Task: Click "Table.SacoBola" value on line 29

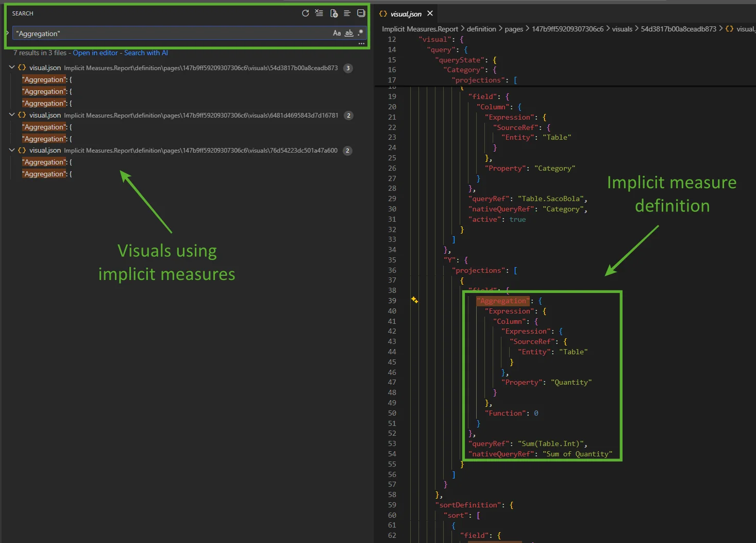Action: coord(550,199)
